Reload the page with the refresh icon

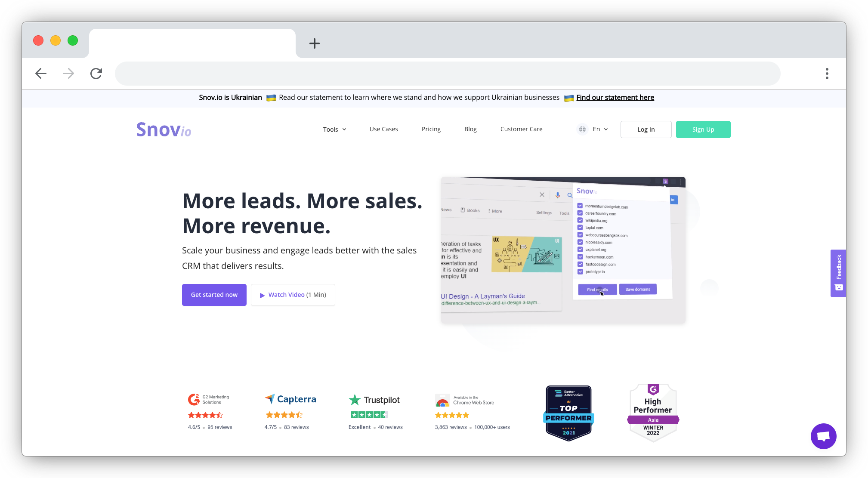(96, 74)
